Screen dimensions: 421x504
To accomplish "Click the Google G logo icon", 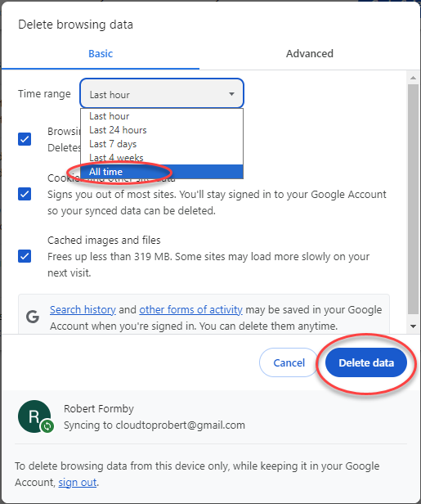I will (33, 317).
